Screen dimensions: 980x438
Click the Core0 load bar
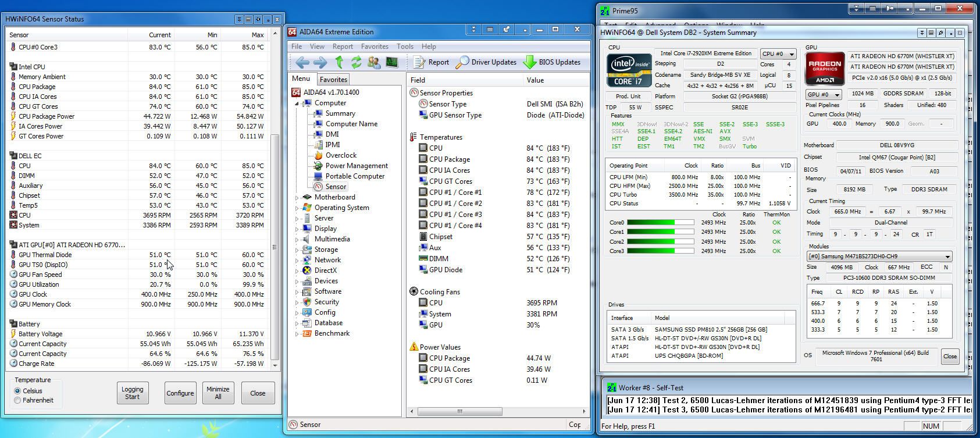(660, 223)
